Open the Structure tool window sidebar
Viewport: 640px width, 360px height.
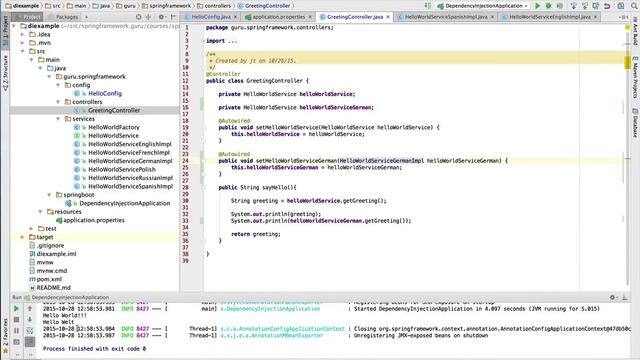[x=5, y=73]
